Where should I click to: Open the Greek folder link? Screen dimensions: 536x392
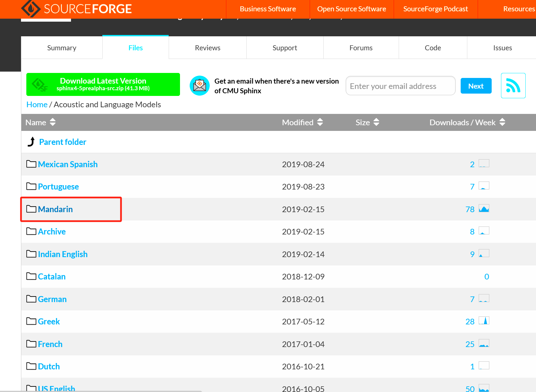point(49,321)
